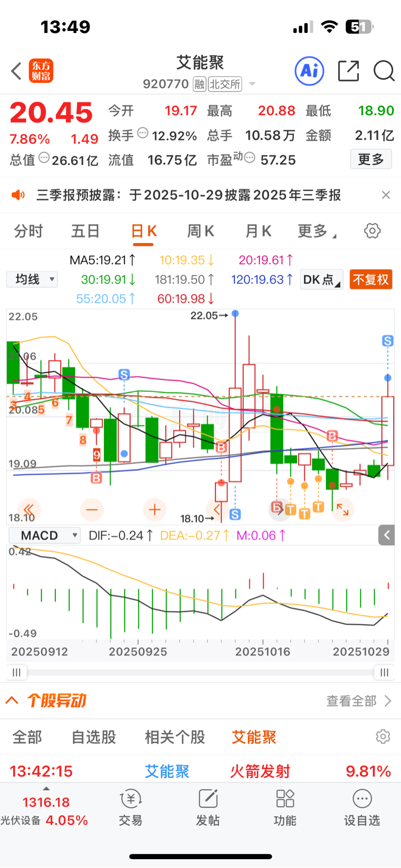Viewport: 401px width, 868px height.
Task: Tap the Wi-Fi status icon
Action: coord(329,27)
